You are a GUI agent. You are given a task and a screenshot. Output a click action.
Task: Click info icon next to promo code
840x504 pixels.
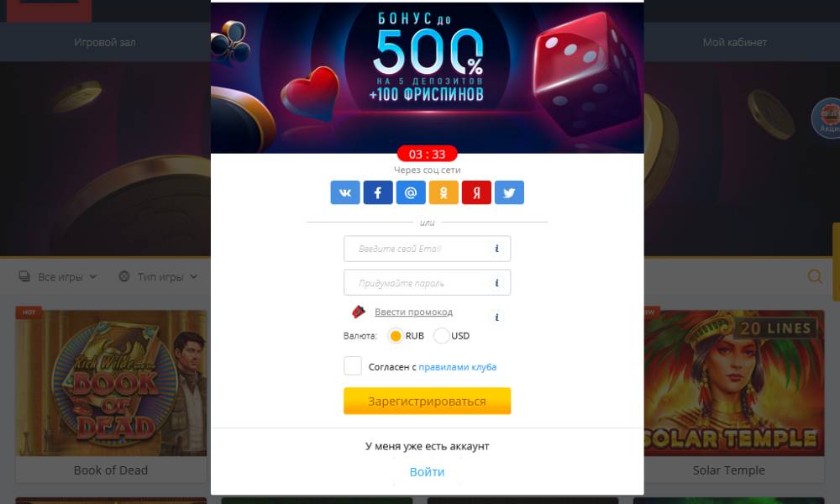pyautogui.click(x=496, y=317)
